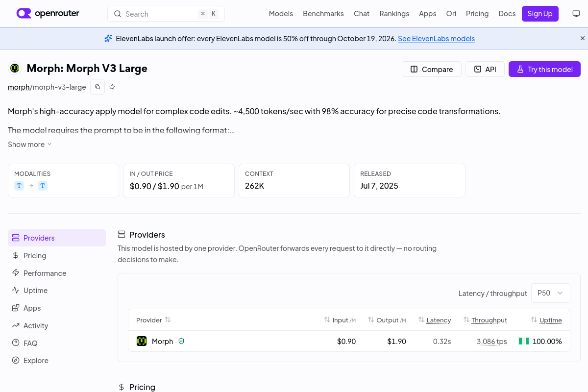Open Pricing in the top navigation

[477, 14]
